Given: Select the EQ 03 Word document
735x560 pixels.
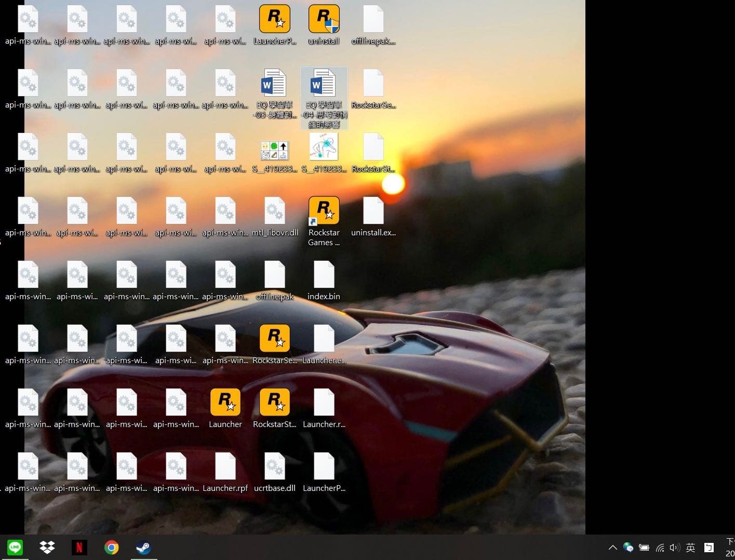Looking at the screenshot, I should click(x=274, y=83).
